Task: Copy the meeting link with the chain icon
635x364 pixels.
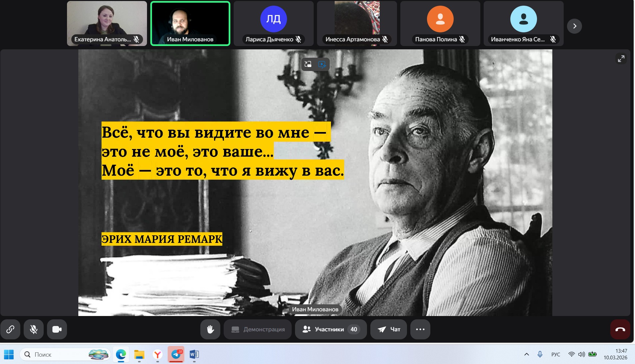Action: point(10,329)
